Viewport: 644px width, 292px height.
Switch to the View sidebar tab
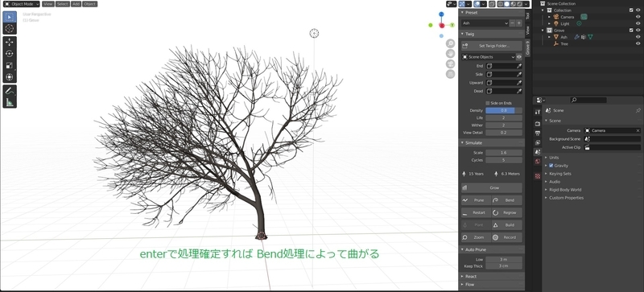pyautogui.click(x=528, y=30)
